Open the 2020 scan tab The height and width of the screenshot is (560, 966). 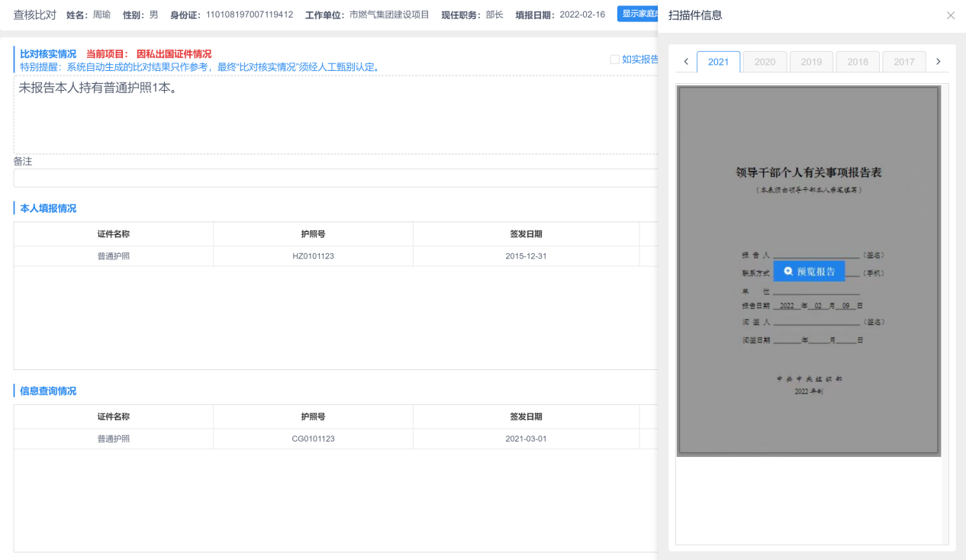tap(765, 62)
